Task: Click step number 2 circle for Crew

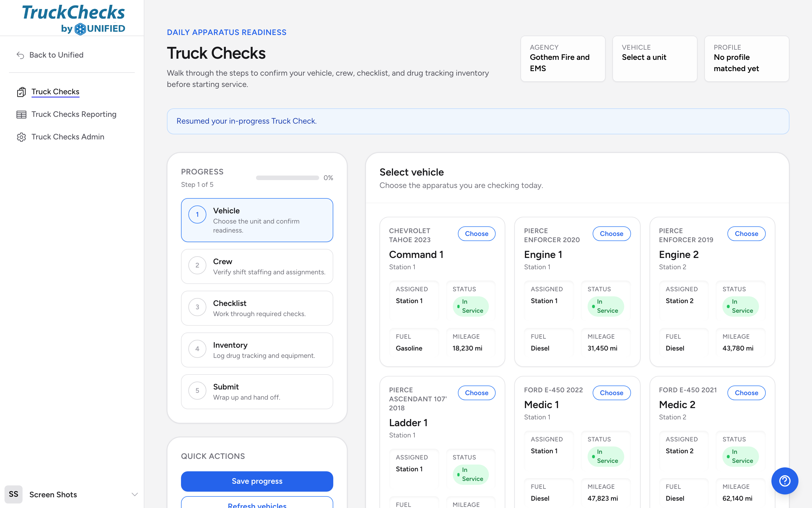Action: (x=197, y=265)
